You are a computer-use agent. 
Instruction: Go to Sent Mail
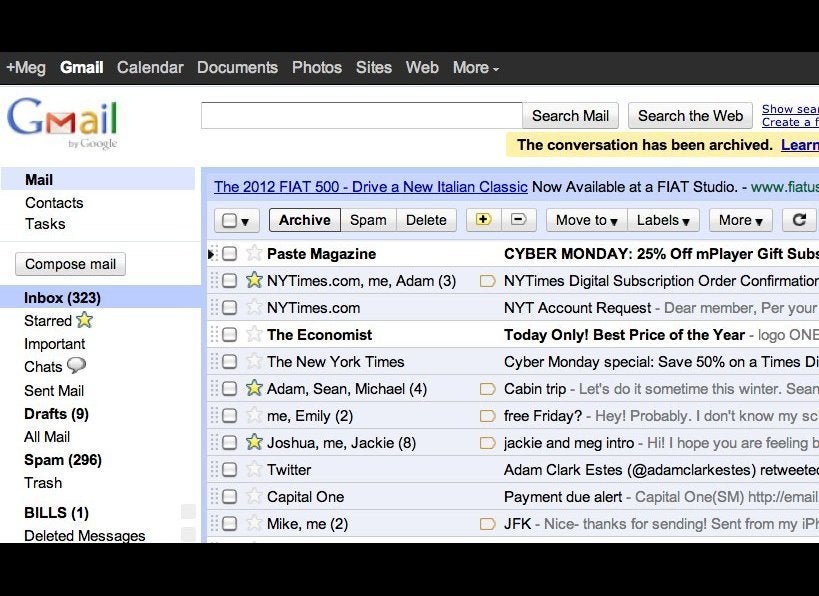[x=54, y=391]
